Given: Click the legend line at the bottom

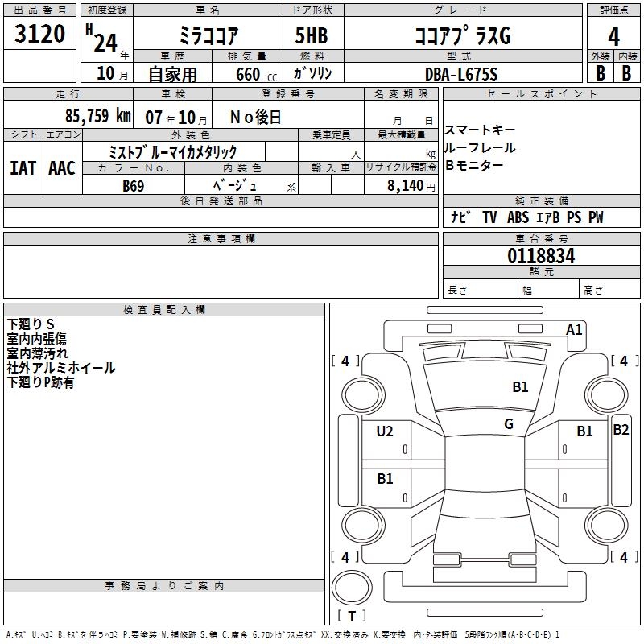Looking at the screenshot, I should [283, 634].
